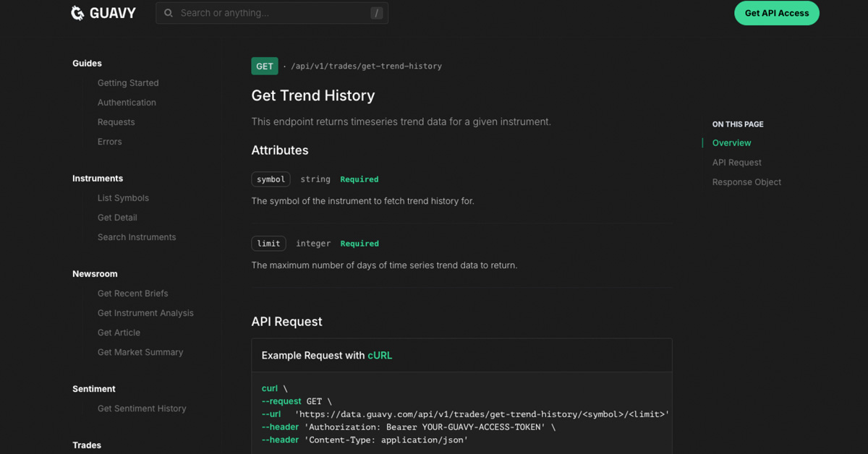868x454 pixels.
Task: Open Get Market Summary page
Action: tap(140, 352)
